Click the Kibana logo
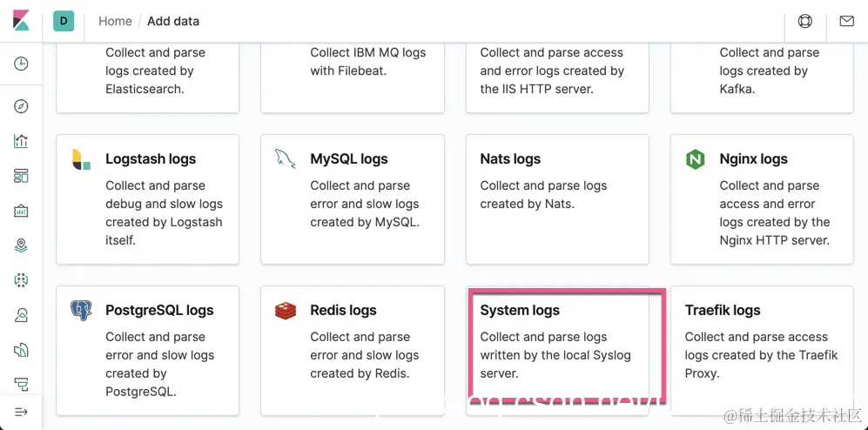Screen dimensions: 868x430 21,21
